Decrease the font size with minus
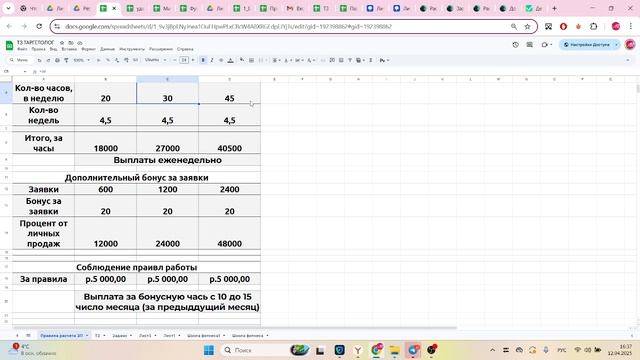 pos(175,60)
